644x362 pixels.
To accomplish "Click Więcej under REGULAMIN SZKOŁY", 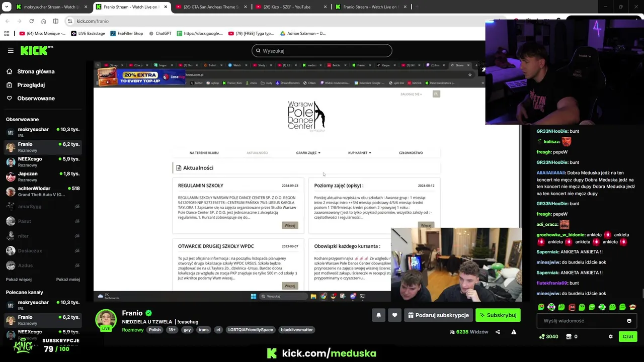I will coord(290,225).
